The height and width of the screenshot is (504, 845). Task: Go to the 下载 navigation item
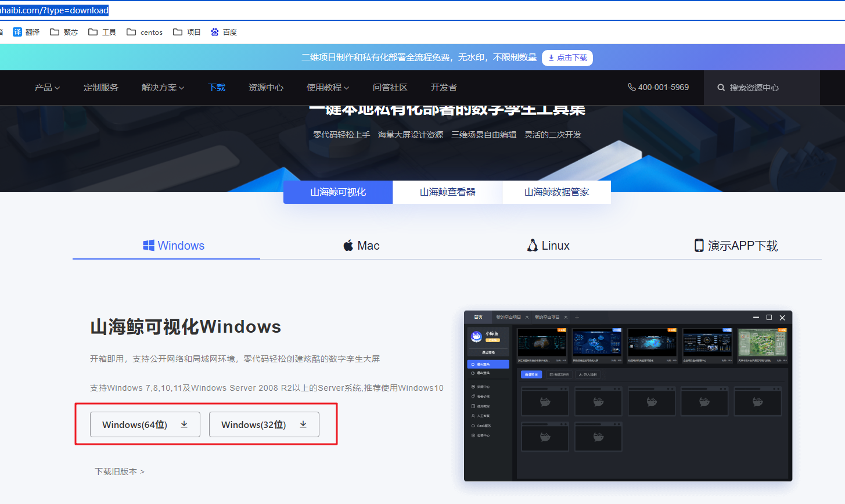pos(217,88)
